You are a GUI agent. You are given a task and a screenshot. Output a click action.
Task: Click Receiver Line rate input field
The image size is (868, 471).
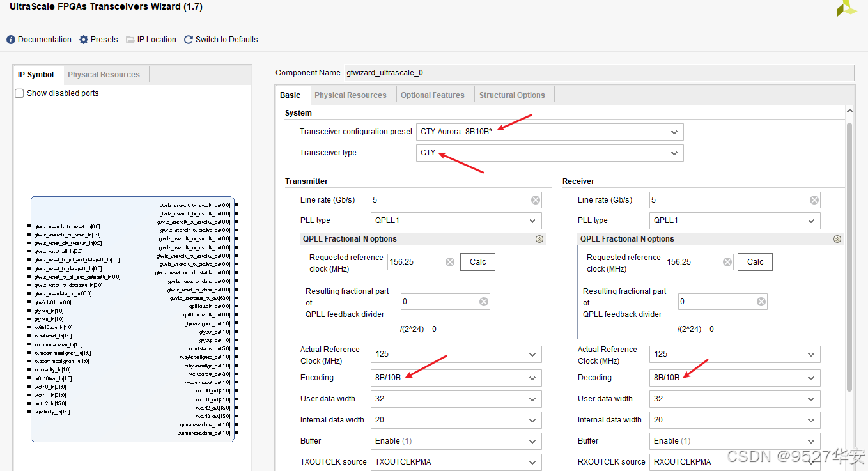point(735,200)
